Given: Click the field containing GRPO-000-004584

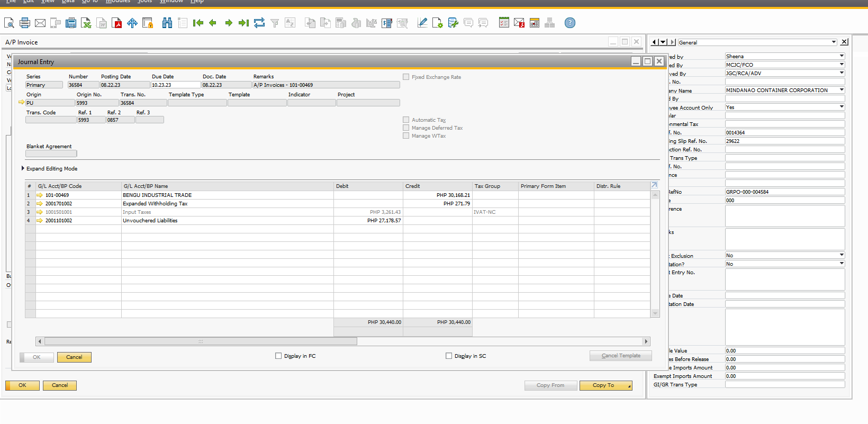Looking at the screenshot, I should pos(785,192).
